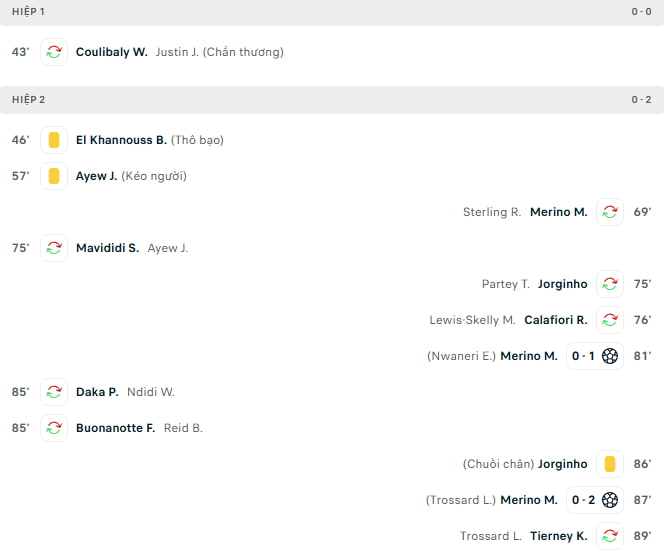Click the Buonanotte F. substitution icon
Screen dimensions: 666x559
[x=54, y=428]
